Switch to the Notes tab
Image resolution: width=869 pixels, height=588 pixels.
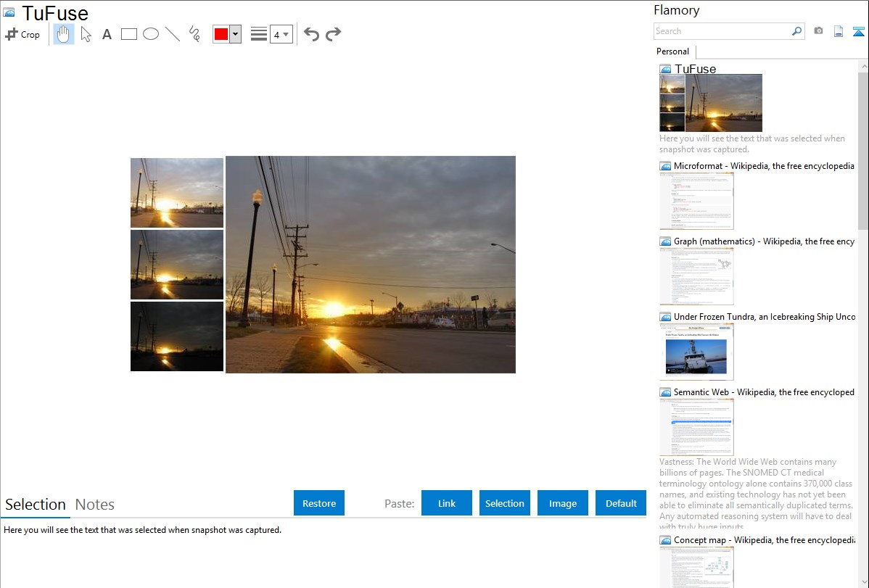[x=95, y=505]
